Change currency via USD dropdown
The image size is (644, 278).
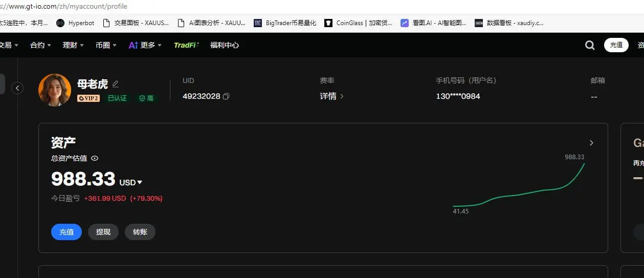click(131, 182)
